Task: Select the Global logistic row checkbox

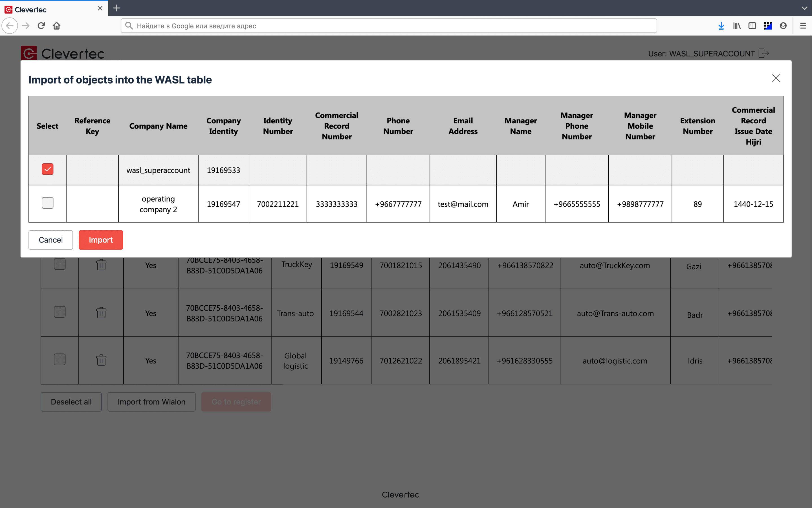Action: 60,360
